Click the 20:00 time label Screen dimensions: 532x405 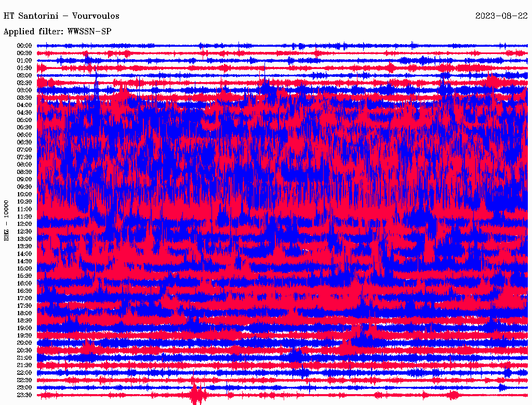point(24,343)
